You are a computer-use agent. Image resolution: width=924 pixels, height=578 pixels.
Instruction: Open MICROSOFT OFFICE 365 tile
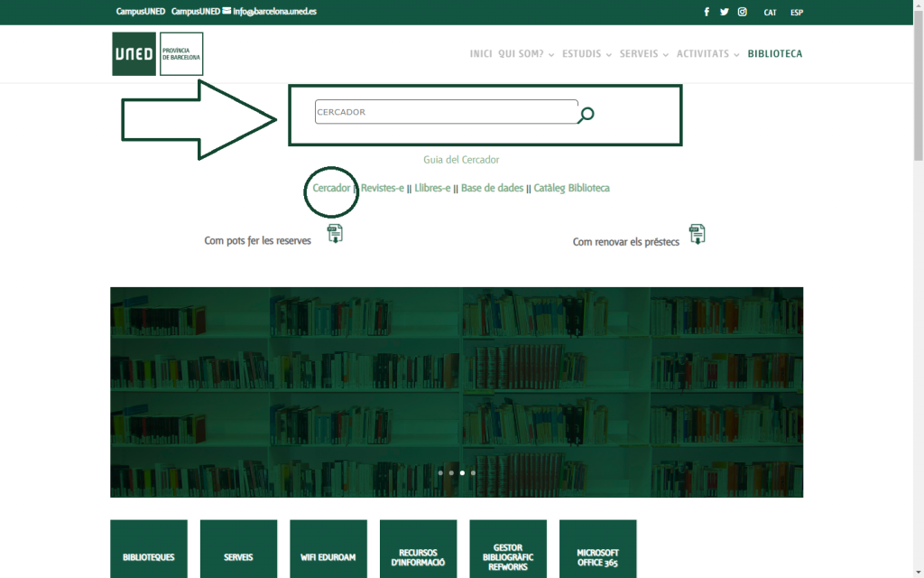[x=597, y=549]
